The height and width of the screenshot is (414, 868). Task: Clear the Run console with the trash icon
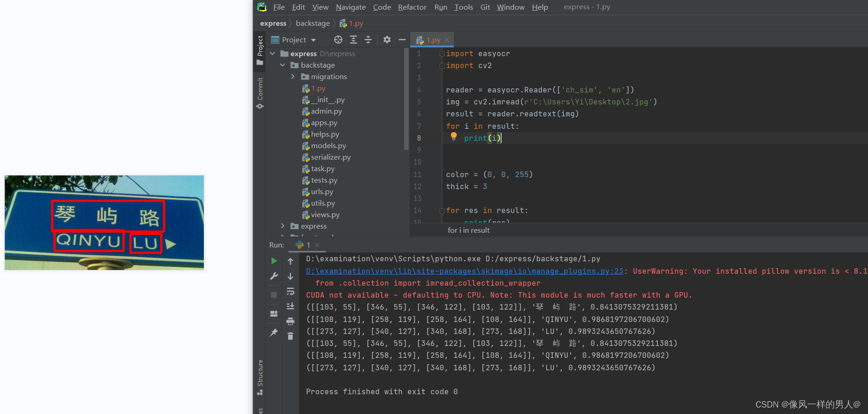coord(290,335)
